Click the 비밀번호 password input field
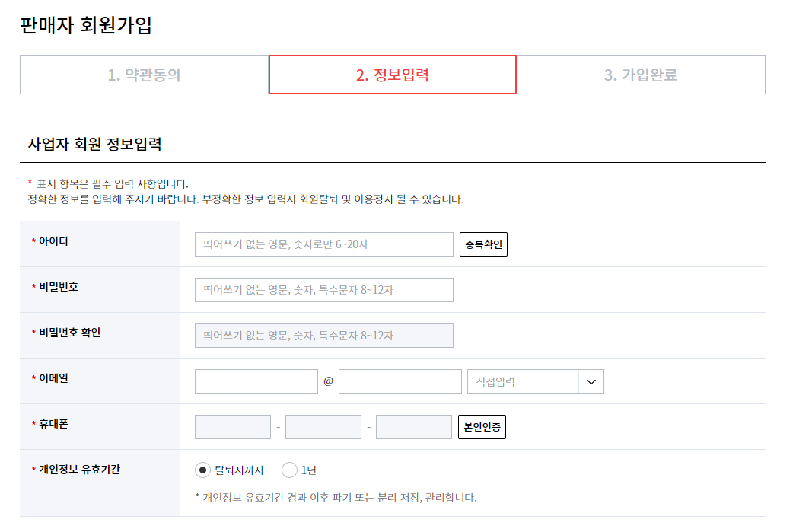Screen dimensions: 812x529 pyautogui.click(x=324, y=289)
